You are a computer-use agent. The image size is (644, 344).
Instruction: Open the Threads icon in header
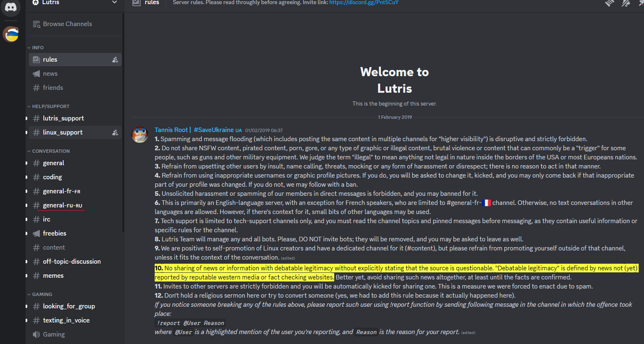coord(610,3)
